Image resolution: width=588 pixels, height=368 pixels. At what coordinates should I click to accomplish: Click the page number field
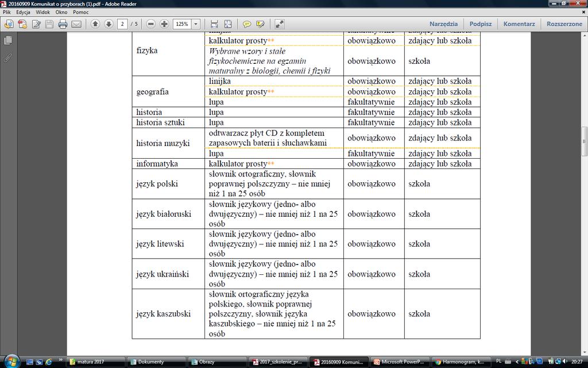(122, 24)
